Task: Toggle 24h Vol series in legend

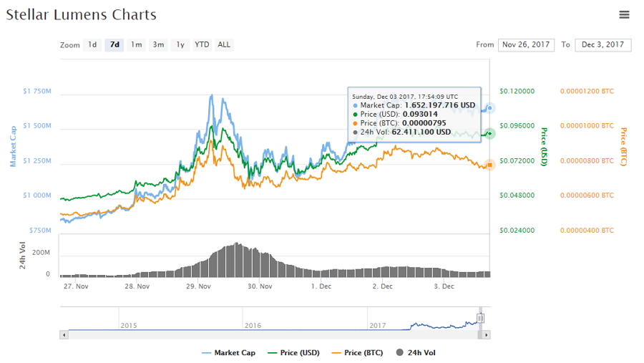Action: pos(416,353)
